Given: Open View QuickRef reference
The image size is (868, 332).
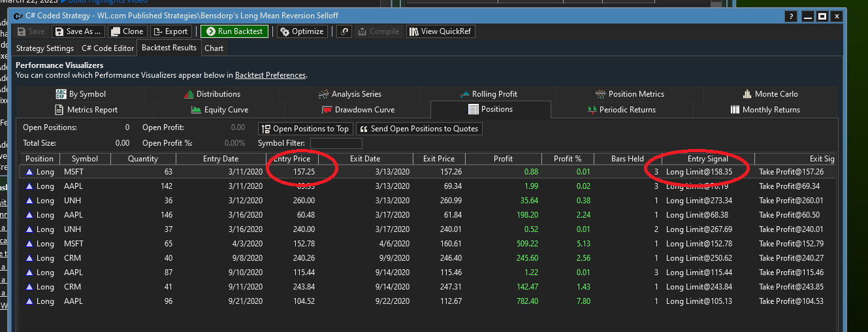Looking at the screenshot, I should click(440, 31).
